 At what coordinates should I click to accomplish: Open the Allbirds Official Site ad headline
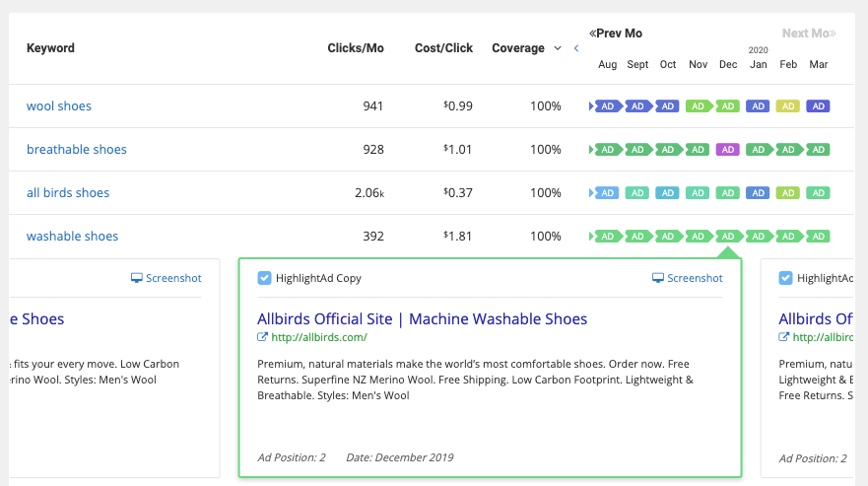(422, 318)
